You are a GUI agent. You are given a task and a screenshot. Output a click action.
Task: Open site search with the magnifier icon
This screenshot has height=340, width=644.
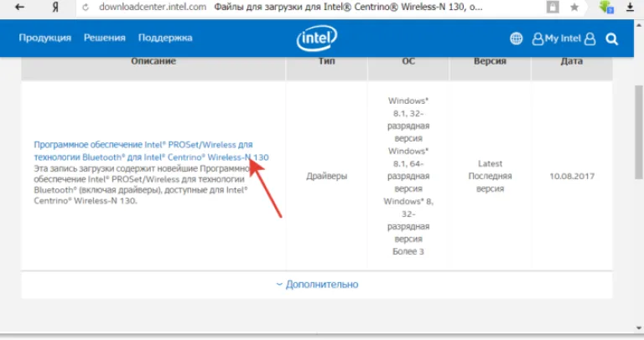pyautogui.click(x=612, y=39)
